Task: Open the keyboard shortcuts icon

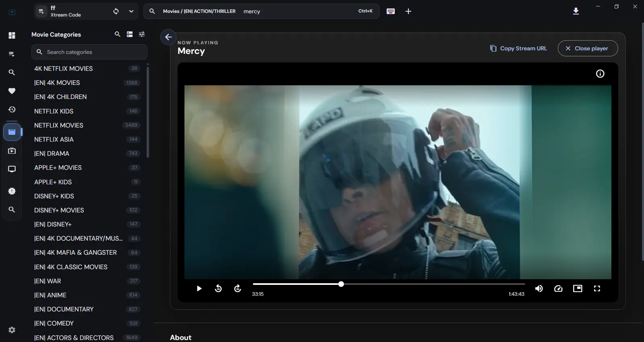Action: (x=391, y=11)
